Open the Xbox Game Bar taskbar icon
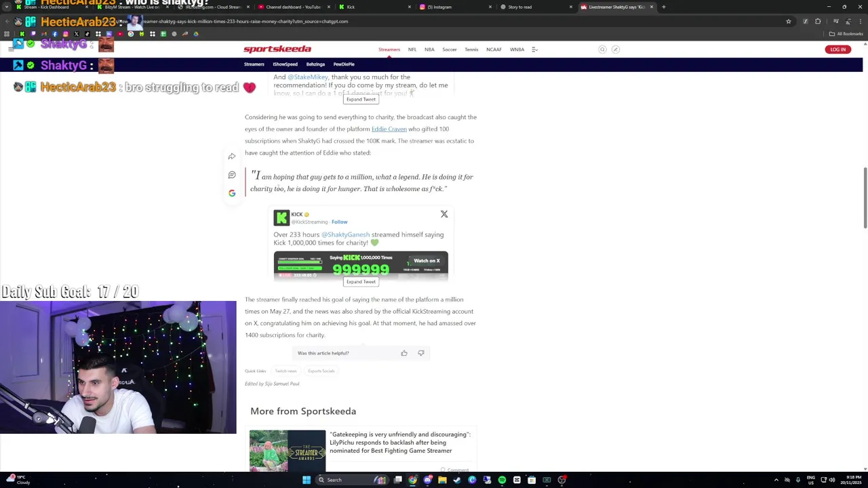 point(547,480)
